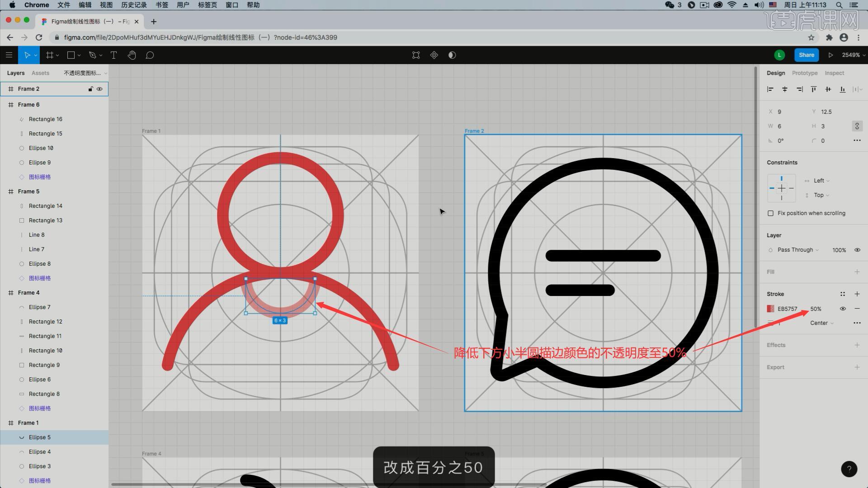
Task: Open stroke style grid icon
Action: 843,294
